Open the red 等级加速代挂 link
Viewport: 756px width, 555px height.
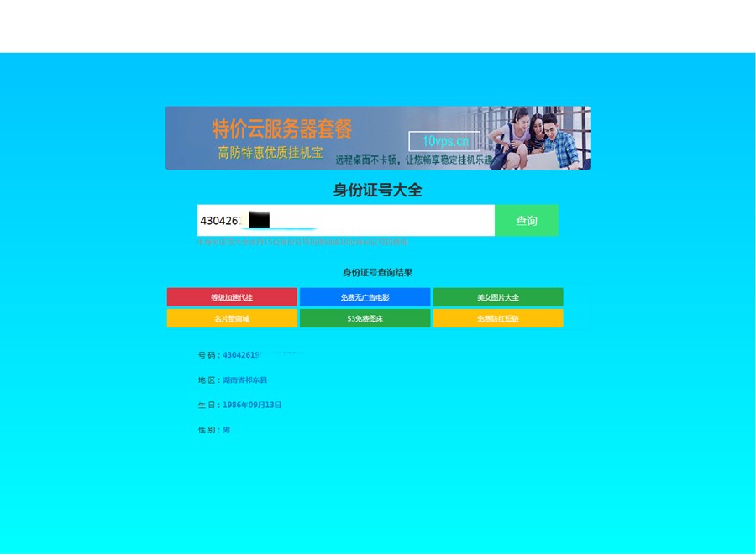[232, 297]
